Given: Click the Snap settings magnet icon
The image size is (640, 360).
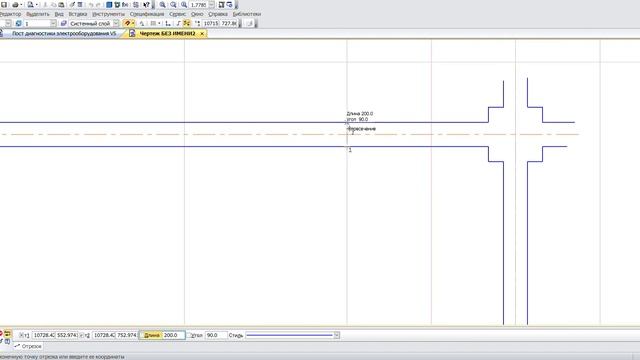Looking at the screenshot, I should coord(127,23).
